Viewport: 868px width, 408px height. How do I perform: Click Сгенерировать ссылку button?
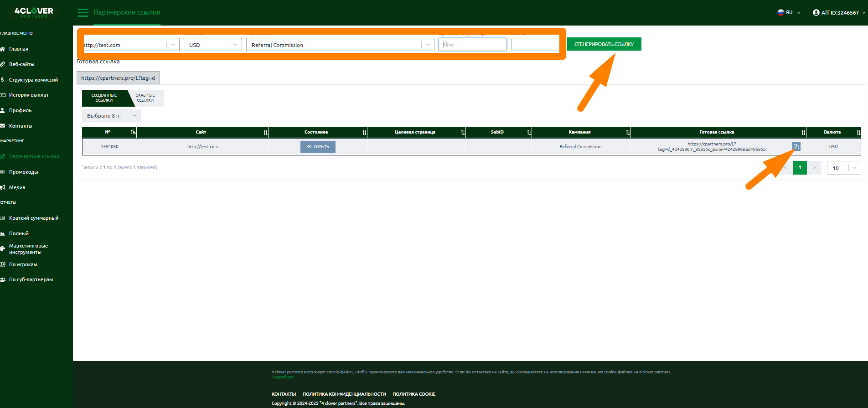click(x=604, y=44)
